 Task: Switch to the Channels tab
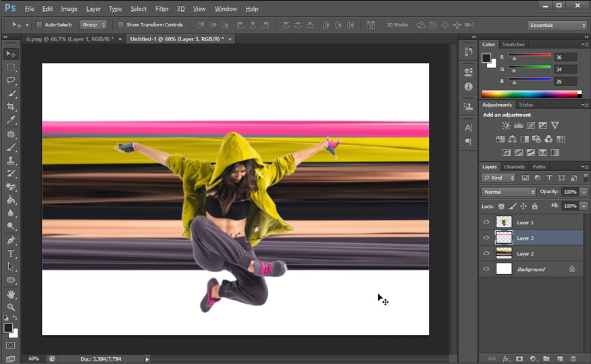pos(514,167)
